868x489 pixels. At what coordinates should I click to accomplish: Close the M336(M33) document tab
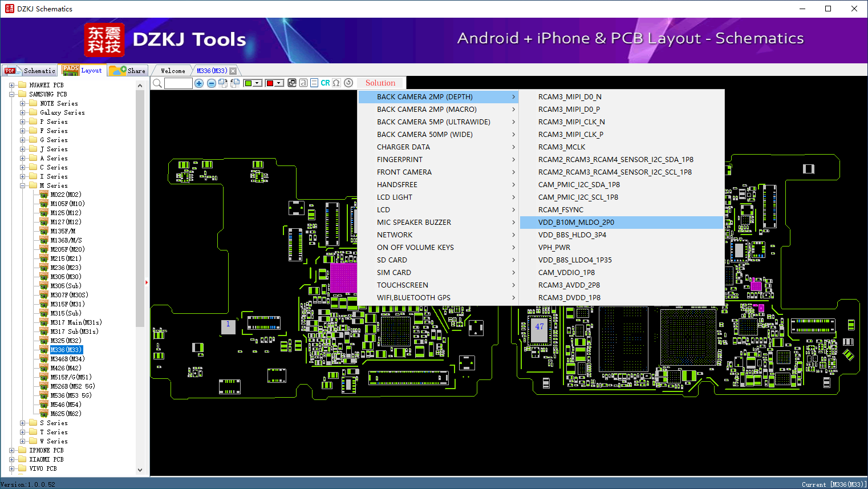tap(233, 71)
